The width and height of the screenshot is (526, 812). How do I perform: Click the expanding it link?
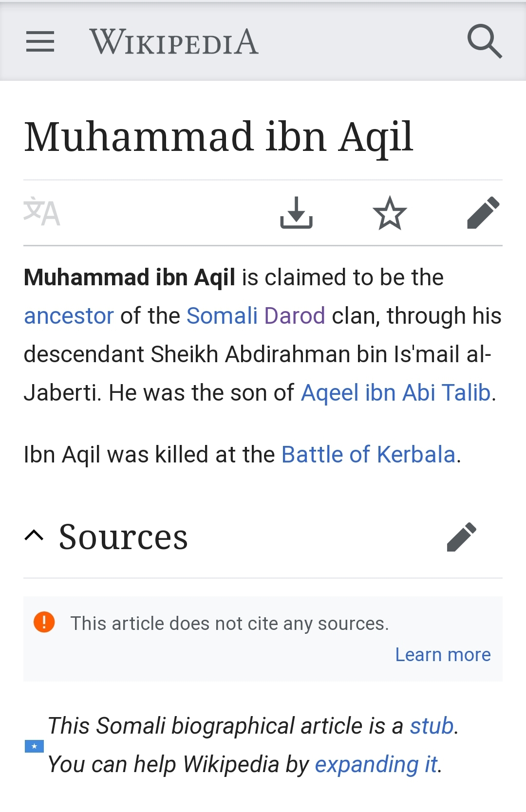[x=376, y=764]
